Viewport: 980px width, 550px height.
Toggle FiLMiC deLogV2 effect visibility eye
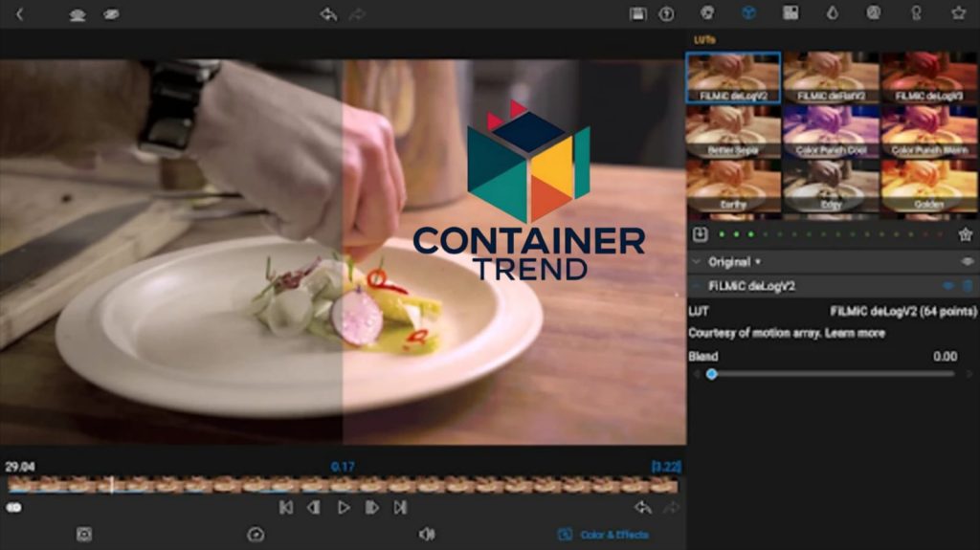coord(948,286)
